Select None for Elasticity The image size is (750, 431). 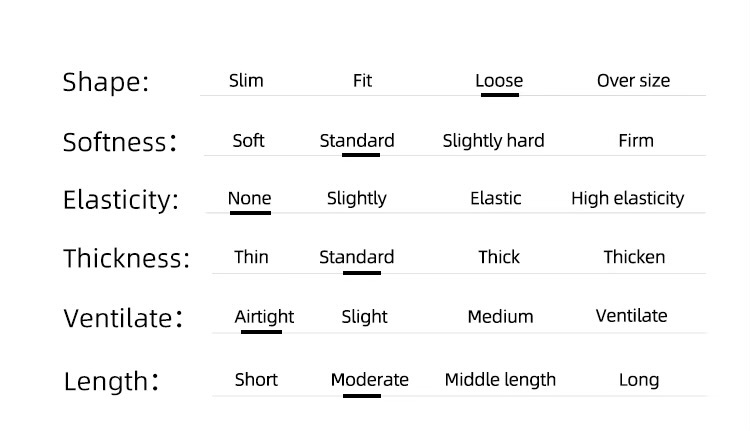(249, 198)
